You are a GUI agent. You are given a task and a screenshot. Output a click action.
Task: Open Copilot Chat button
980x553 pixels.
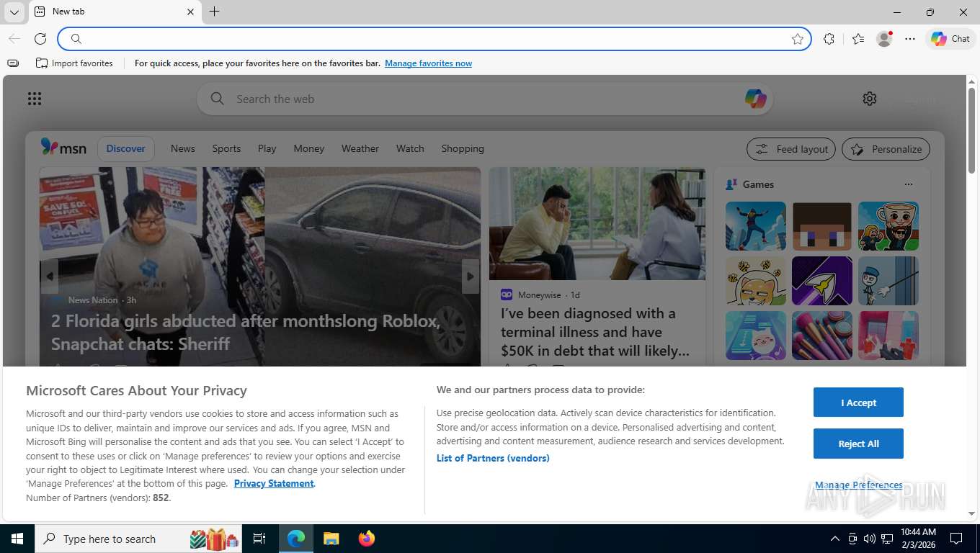point(950,39)
